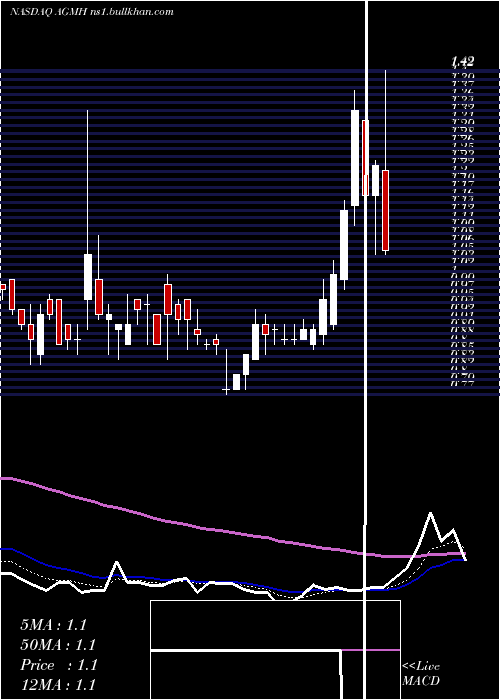Click the tallest white candlestick near the peak
Screen dimensions: 500x700
pyautogui.click(x=355, y=158)
